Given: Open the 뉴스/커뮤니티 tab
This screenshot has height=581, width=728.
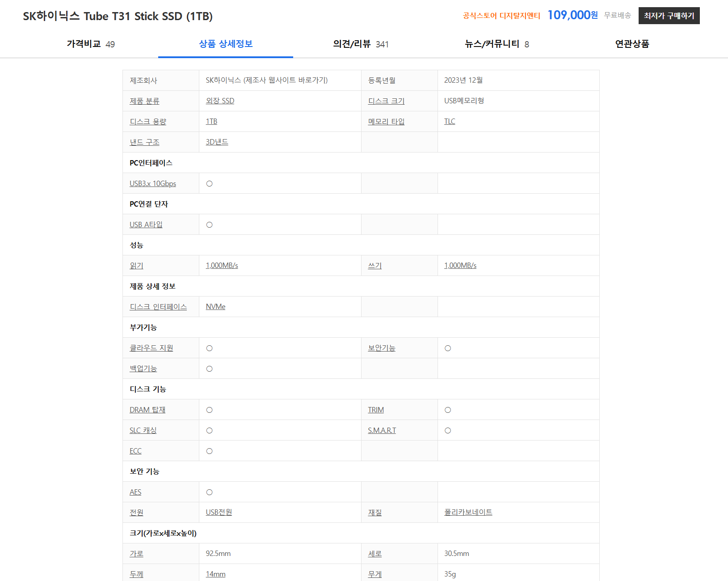Looking at the screenshot, I should (x=497, y=44).
